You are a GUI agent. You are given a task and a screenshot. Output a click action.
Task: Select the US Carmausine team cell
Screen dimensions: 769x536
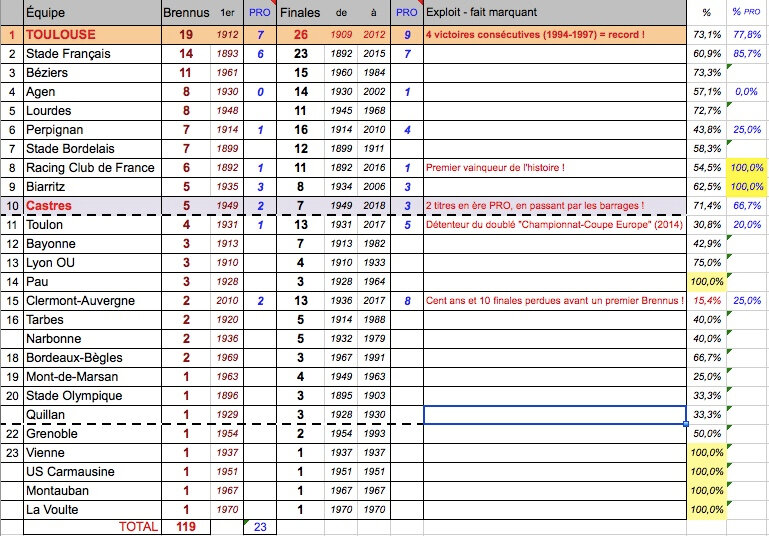click(x=92, y=472)
